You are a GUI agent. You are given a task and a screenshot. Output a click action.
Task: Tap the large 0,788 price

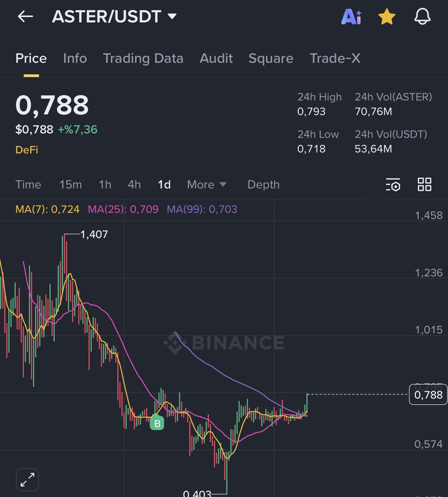pos(52,105)
